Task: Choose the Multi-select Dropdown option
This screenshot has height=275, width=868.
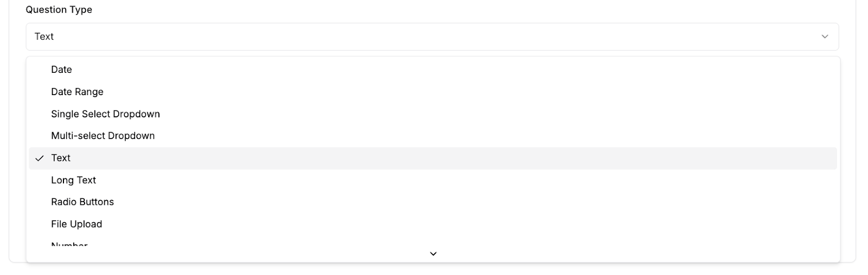Action: tap(103, 136)
